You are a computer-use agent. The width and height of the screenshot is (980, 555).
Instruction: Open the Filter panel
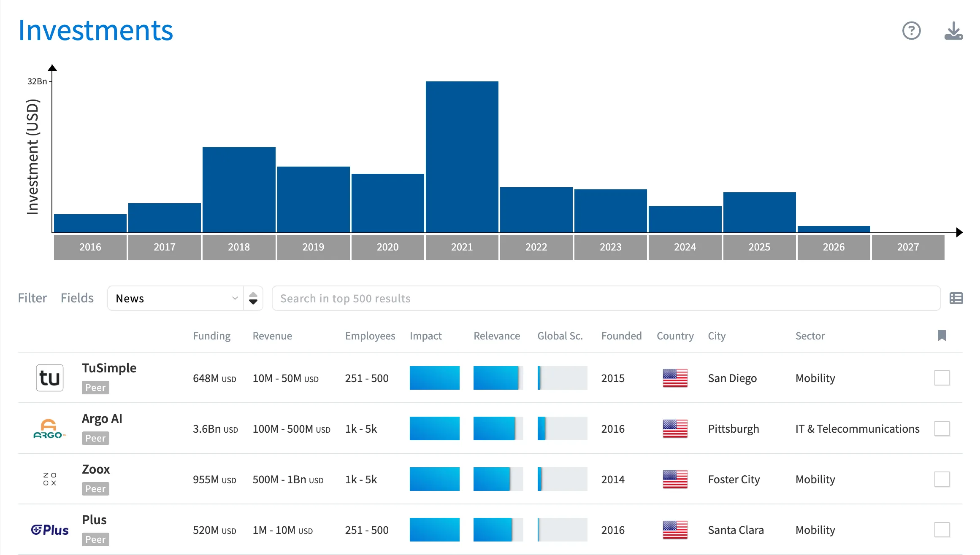[32, 298]
